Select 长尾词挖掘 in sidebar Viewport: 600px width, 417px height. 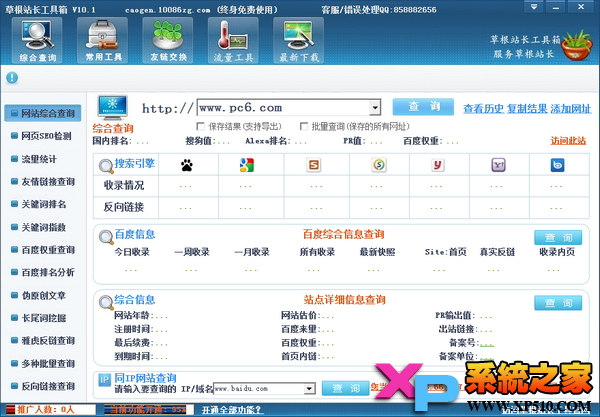tap(38, 318)
